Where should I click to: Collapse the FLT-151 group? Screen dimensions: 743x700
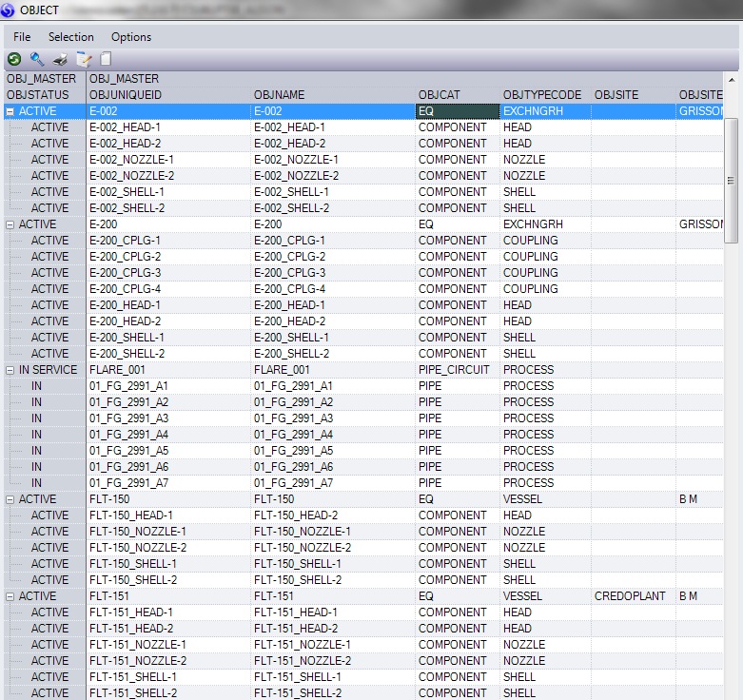(10, 596)
